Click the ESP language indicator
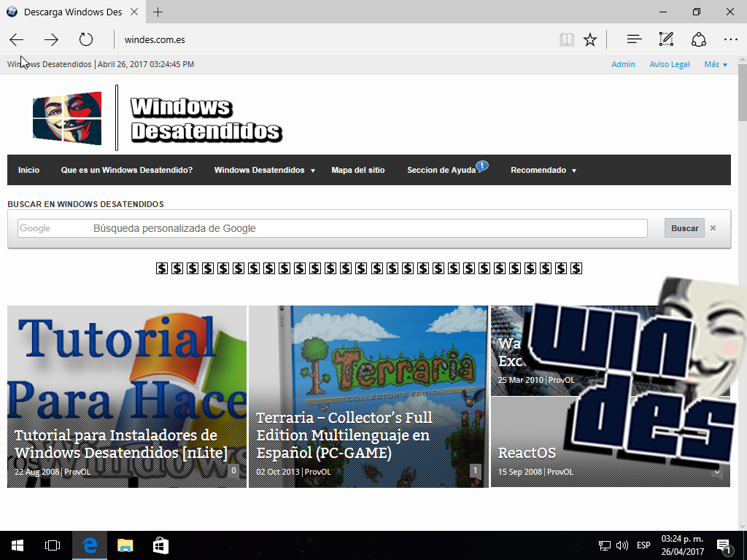The width and height of the screenshot is (747, 560). tap(643, 545)
